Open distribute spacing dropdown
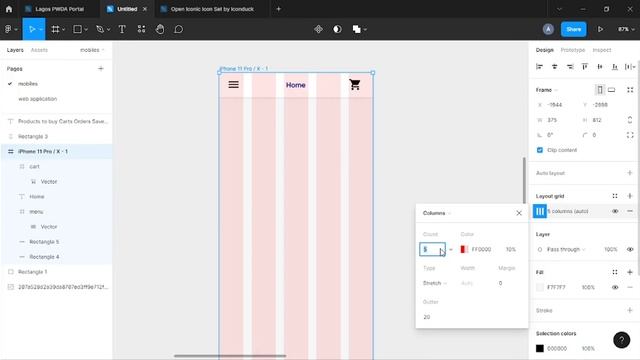640x360 pixels. coord(630,67)
